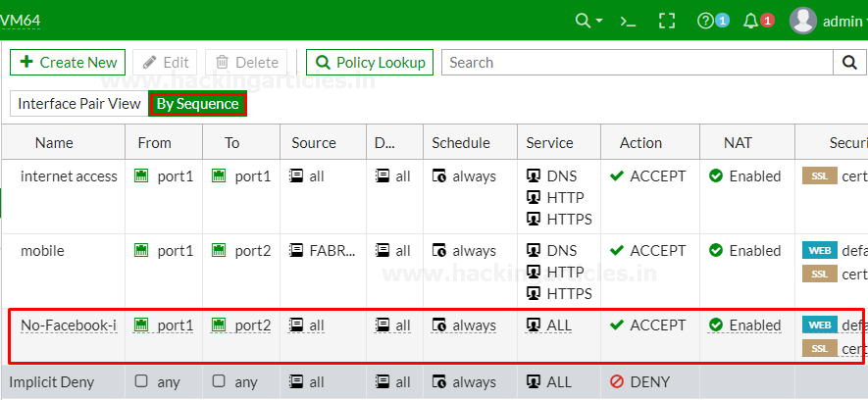Viewport: 868px width, 400px height.
Task: Toggle fullscreen mode icon
Action: click(x=667, y=21)
